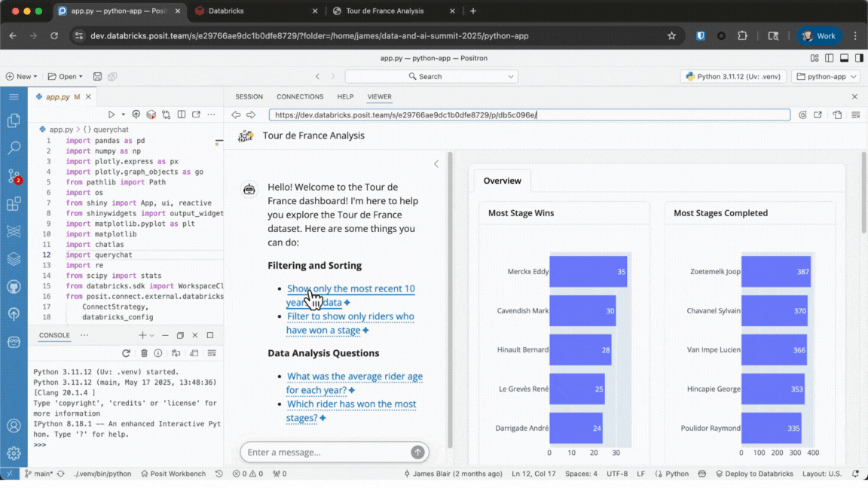The height and width of the screenshot is (488, 868).
Task: Open the Settings gear in activity bar
Action: [14, 453]
